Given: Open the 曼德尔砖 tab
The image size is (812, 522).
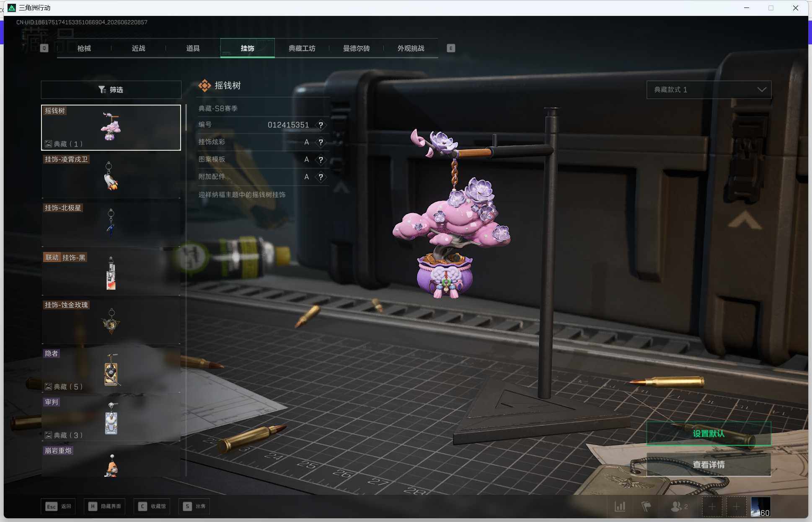Looking at the screenshot, I should [356, 49].
